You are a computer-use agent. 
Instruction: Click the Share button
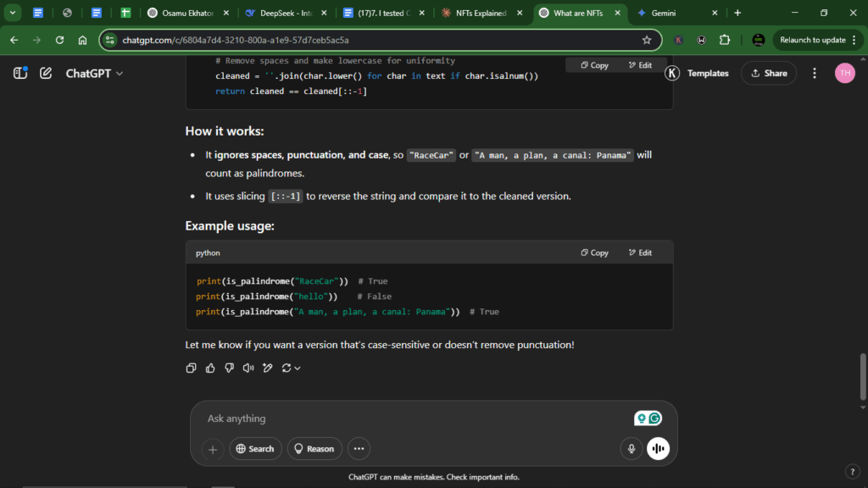[x=768, y=74]
